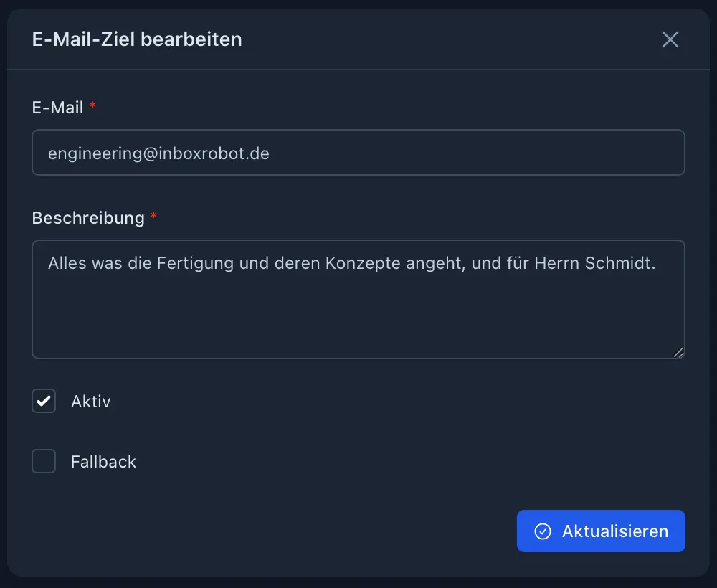Click the word Konzepte in the description
Screen dimensions: 717x588
[x=363, y=263]
